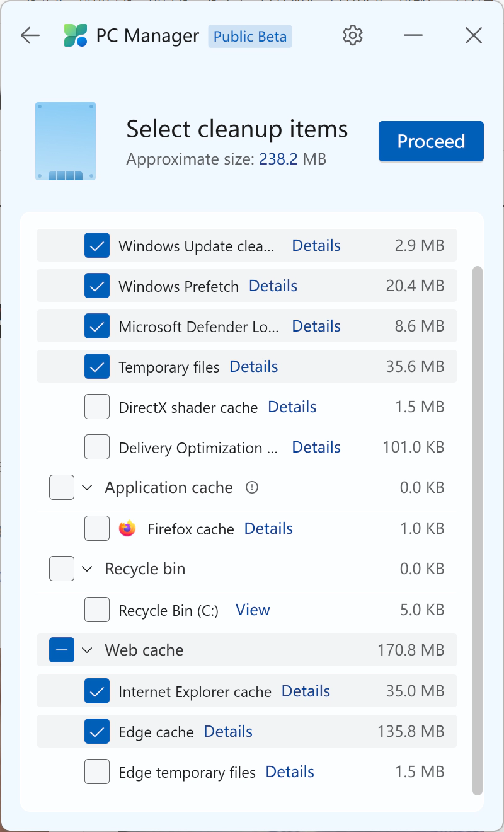Click the Application cache label

169,487
